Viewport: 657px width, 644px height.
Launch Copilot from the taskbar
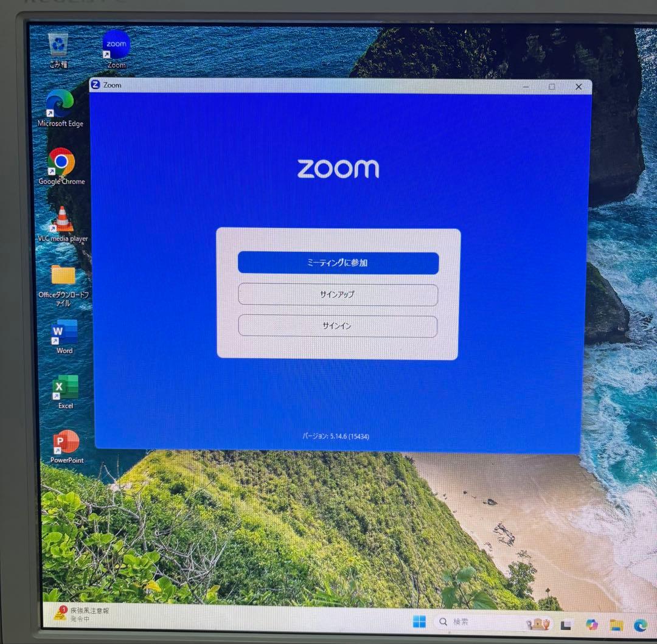pos(591,624)
